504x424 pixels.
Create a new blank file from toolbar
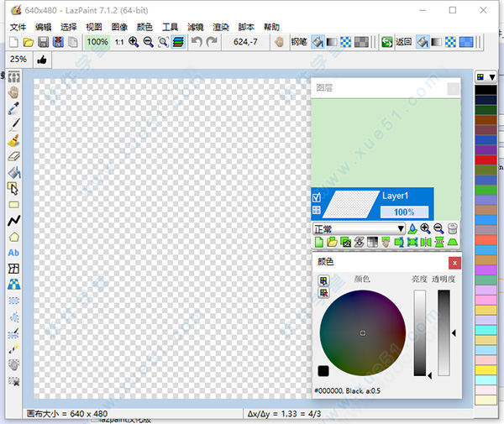click(x=13, y=42)
